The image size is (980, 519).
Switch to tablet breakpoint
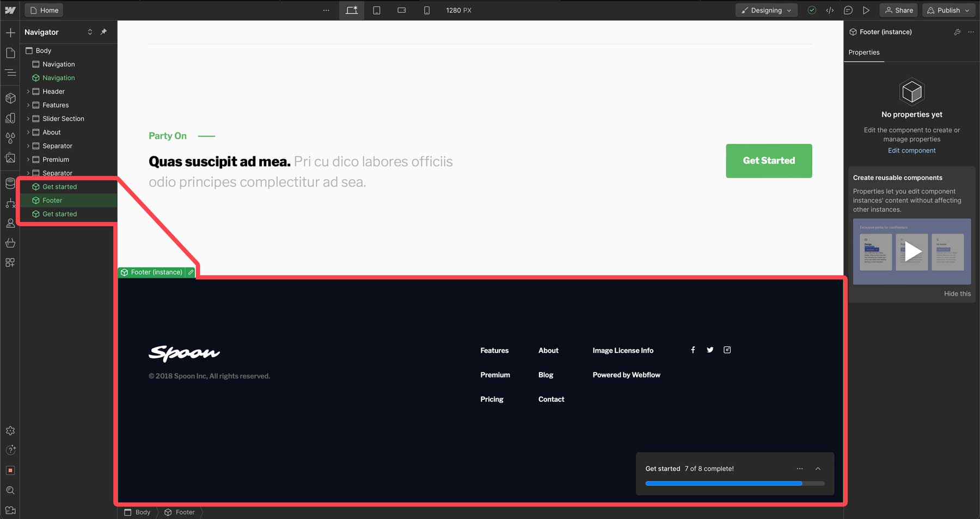pos(376,10)
